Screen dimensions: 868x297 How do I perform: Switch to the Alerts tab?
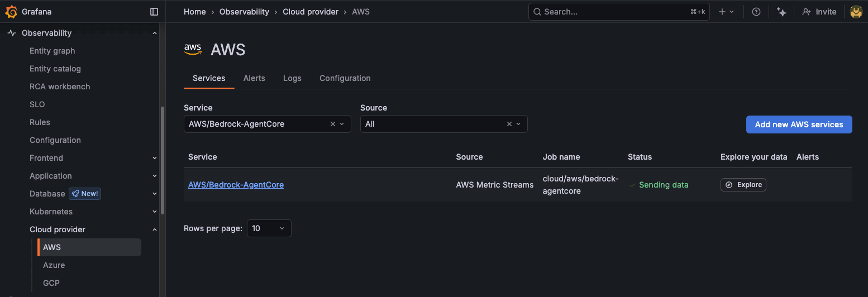(x=254, y=78)
